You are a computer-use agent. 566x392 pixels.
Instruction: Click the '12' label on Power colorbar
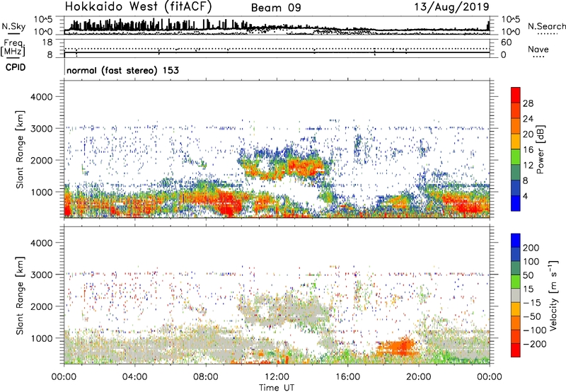click(528, 166)
